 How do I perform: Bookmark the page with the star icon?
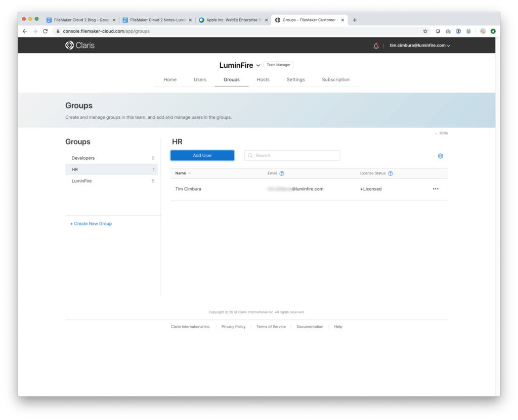pyautogui.click(x=425, y=31)
